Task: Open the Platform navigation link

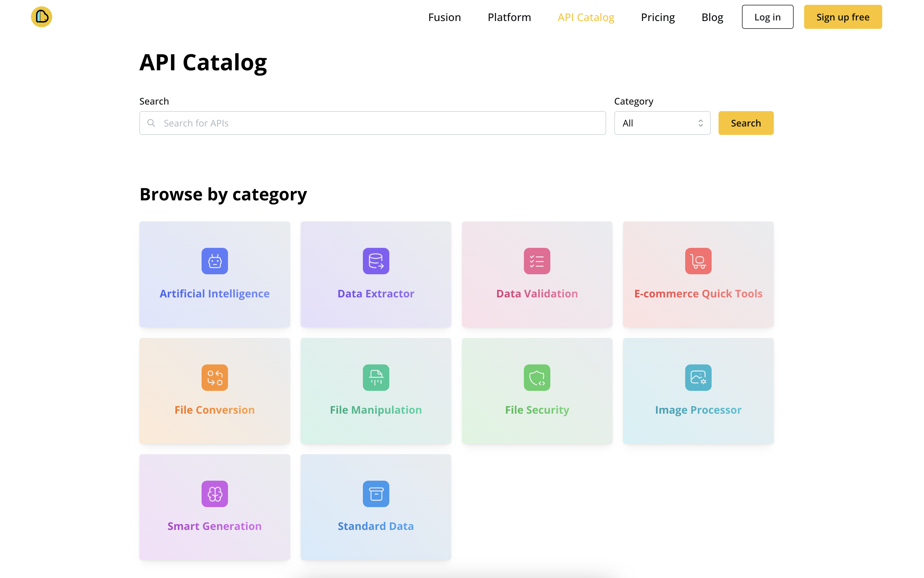Action: [x=509, y=17]
